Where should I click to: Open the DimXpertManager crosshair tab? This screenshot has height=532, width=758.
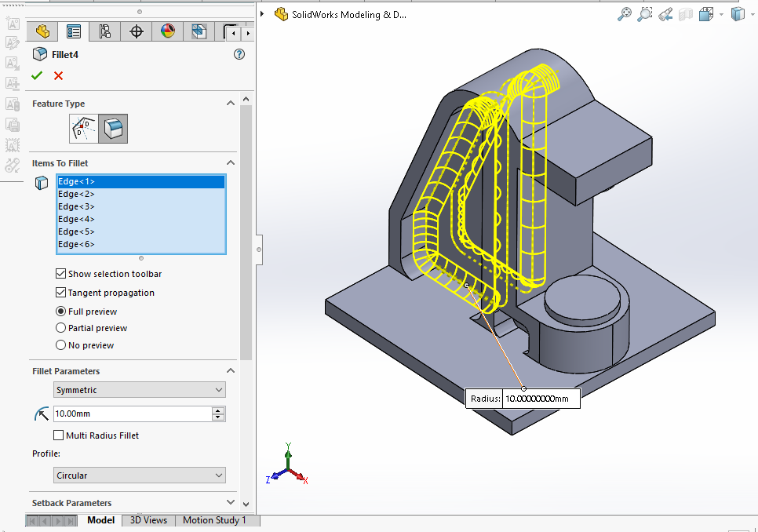tap(137, 31)
